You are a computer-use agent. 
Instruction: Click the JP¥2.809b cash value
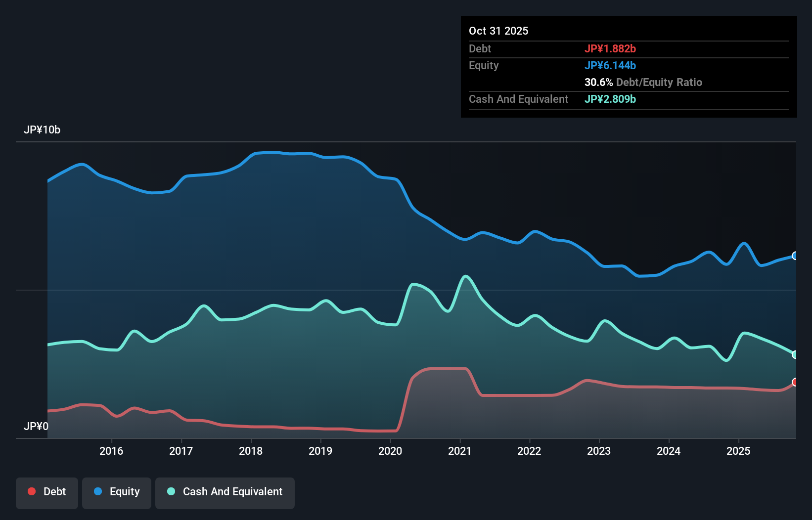click(610, 99)
